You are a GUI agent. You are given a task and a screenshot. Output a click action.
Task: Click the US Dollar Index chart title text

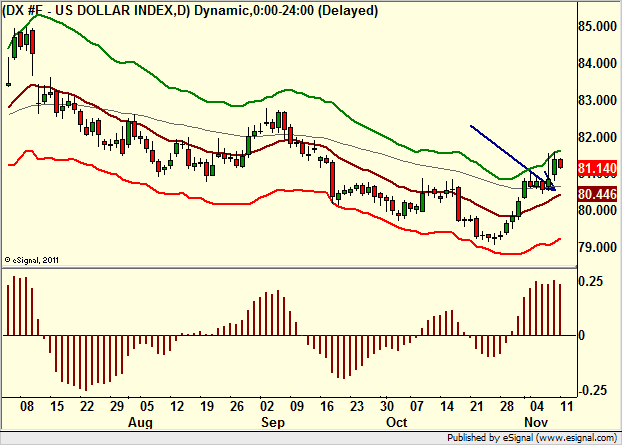click(190, 10)
